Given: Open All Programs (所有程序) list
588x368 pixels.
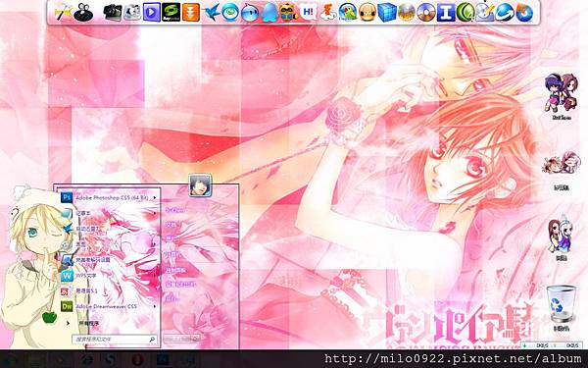Looking at the screenshot, I should tap(88, 323).
